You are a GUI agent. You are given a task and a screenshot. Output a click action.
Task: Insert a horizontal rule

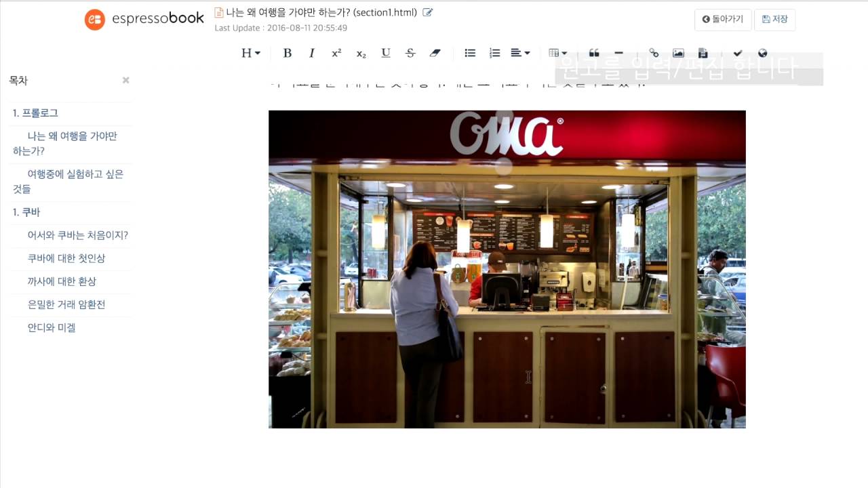[618, 53]
